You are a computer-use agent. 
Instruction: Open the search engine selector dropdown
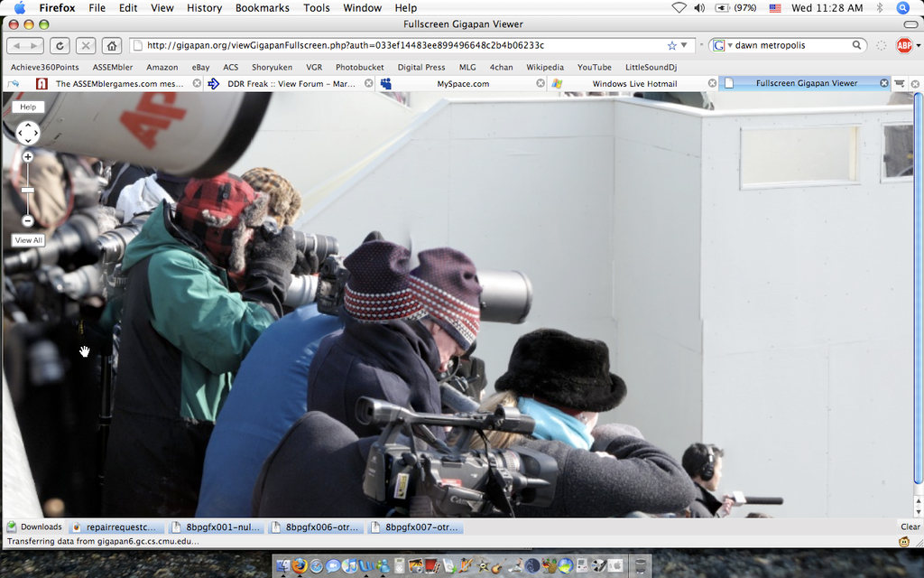point(722,45)
